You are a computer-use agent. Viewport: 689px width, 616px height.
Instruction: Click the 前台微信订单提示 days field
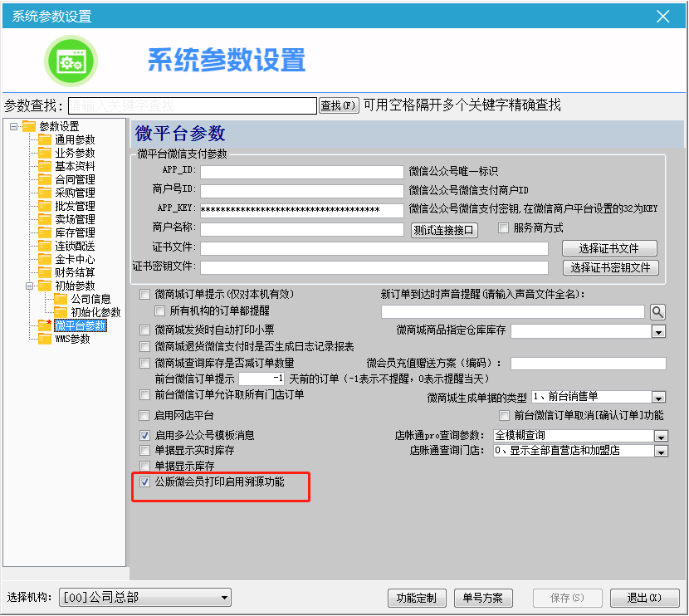[x=261, y=379]
